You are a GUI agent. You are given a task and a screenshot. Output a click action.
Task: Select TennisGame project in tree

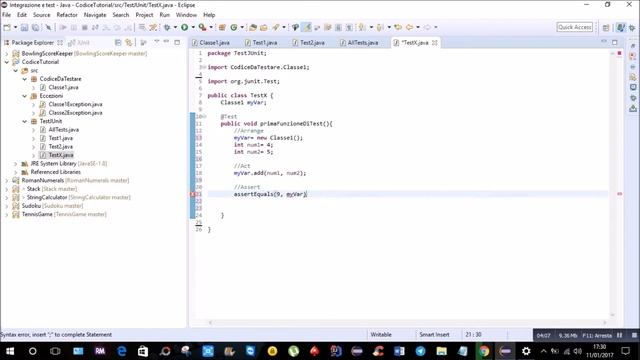[x=60, y=214]
